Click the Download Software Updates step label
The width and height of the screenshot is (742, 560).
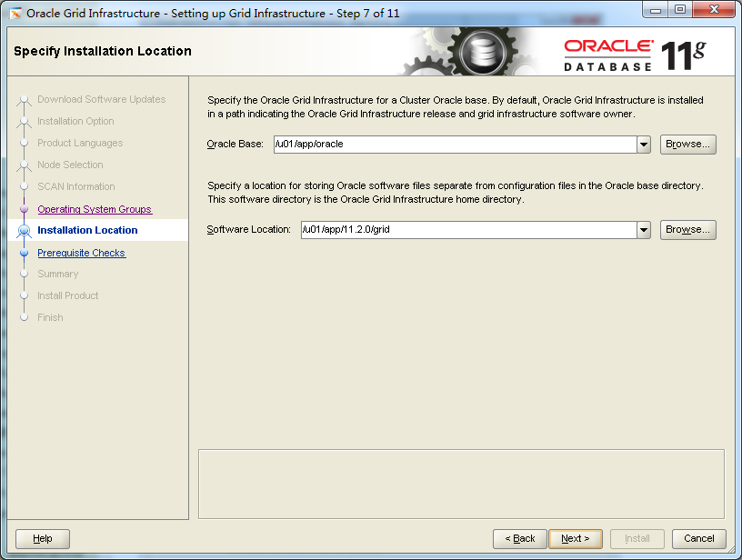[101, 99]
